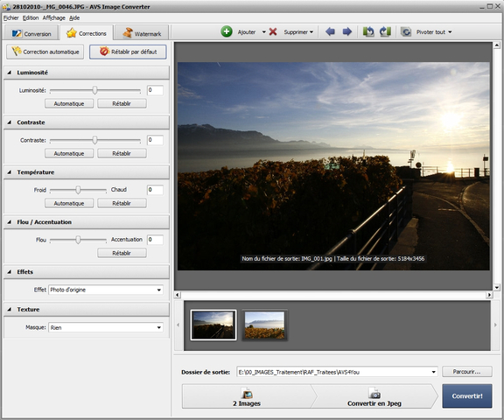504x420 pixels.
Task: Click the Accentuation value field
Action: [155, 240]
